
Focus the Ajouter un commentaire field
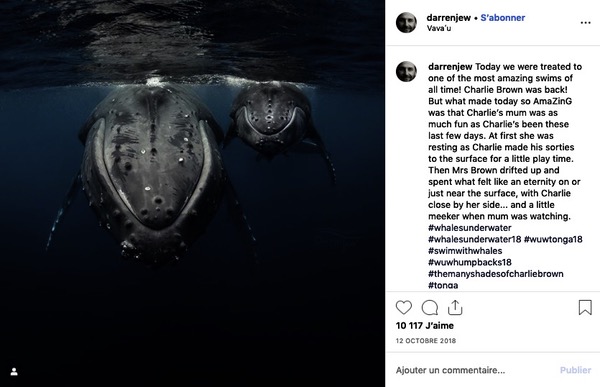(473, 370)
